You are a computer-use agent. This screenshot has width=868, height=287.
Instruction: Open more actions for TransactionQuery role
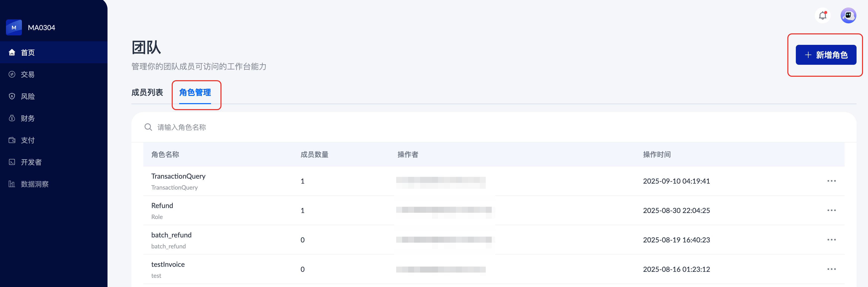(x=831, y=181)
